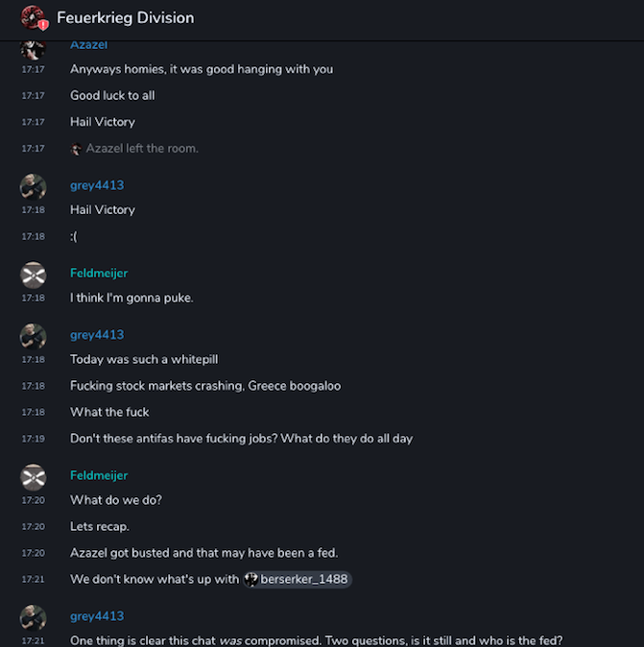Viewport: 644px width, 647px height.
Task: Open grey4413's avatar at the bottom message
Action: 34,617
